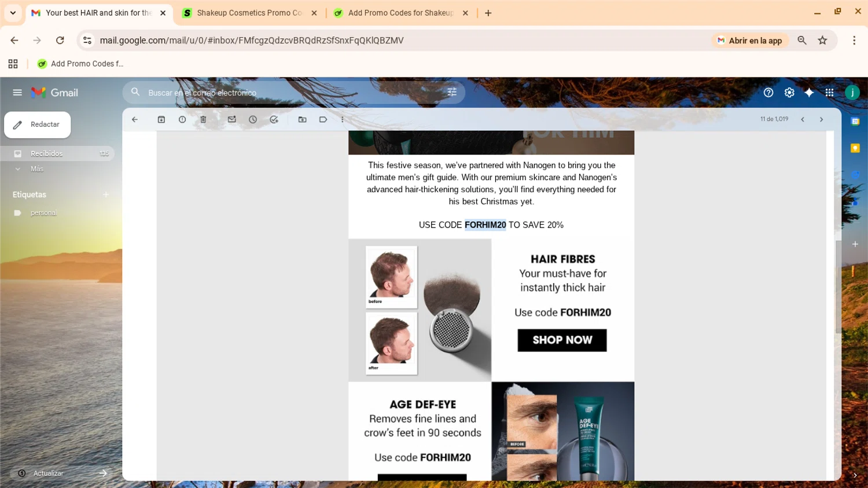Move email to folder icon

click(302, 119)
